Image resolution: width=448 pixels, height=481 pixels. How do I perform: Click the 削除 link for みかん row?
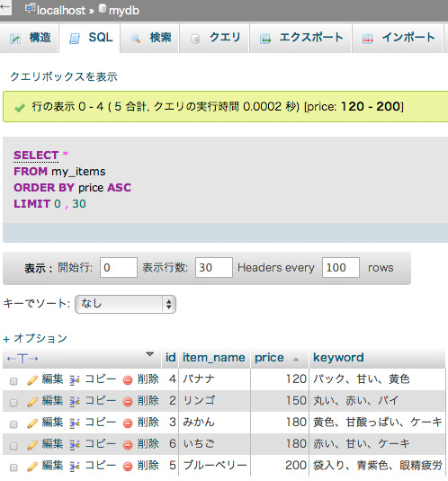pyautogui.click(x=148, y=423)
